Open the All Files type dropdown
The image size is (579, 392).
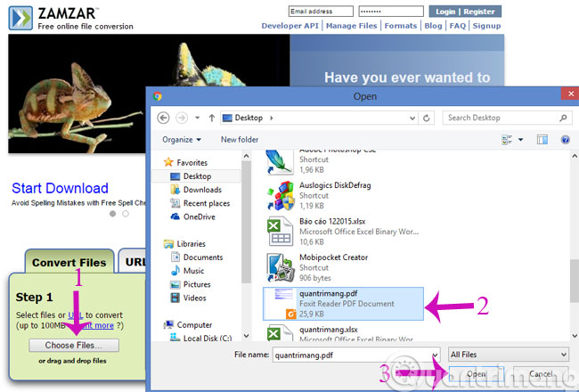tap(508, 355)
